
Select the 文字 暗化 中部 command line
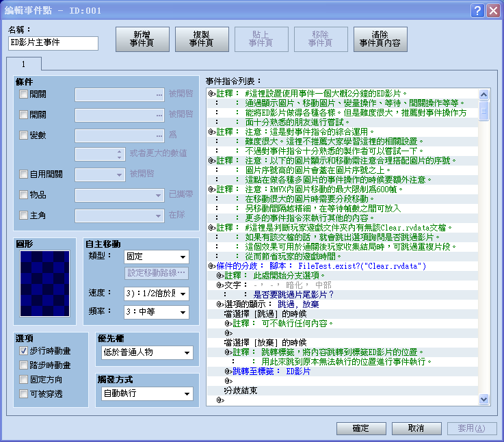click(x=343, y=285)
